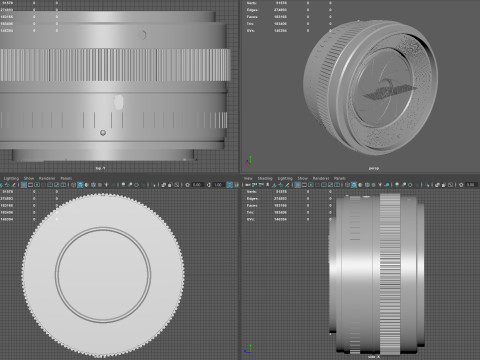Open Show menu of the circular-view panel

29,178
